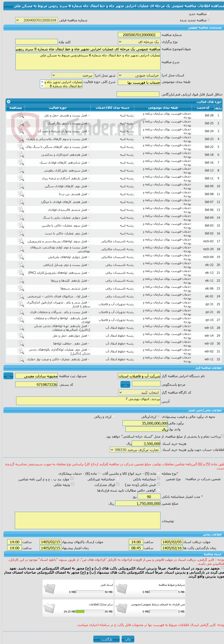224x644 pixels.
Task: View details icon for row mch-03
Action: [21, 241]
